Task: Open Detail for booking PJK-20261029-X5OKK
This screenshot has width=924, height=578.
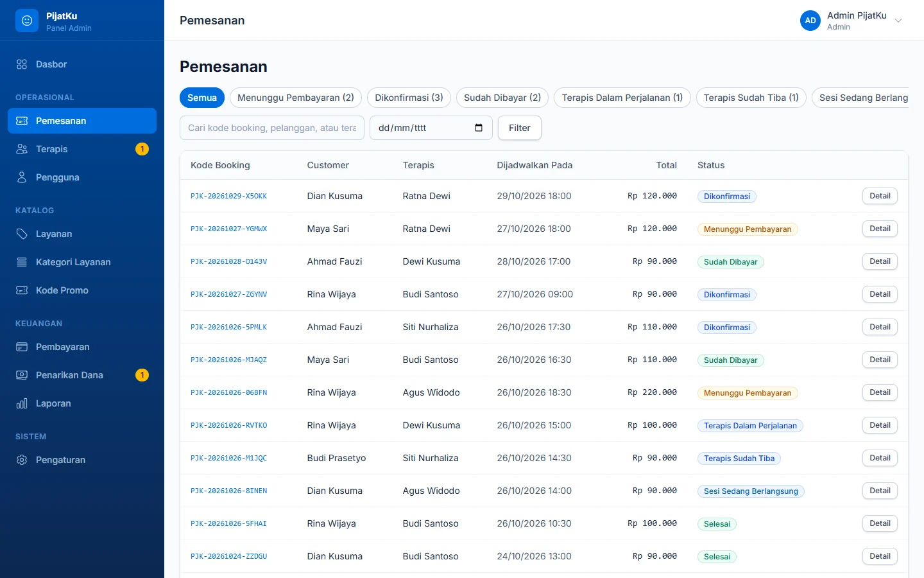Action: click(x=880, y=196)
